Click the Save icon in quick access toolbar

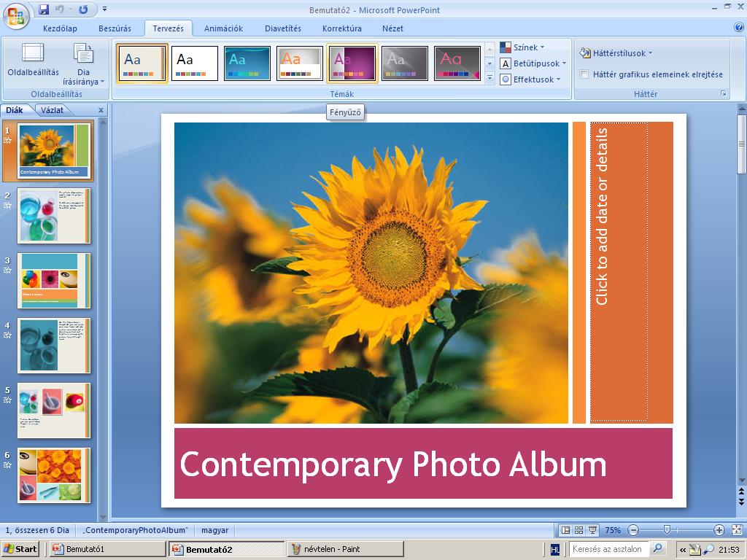click(x=44, y=9)
